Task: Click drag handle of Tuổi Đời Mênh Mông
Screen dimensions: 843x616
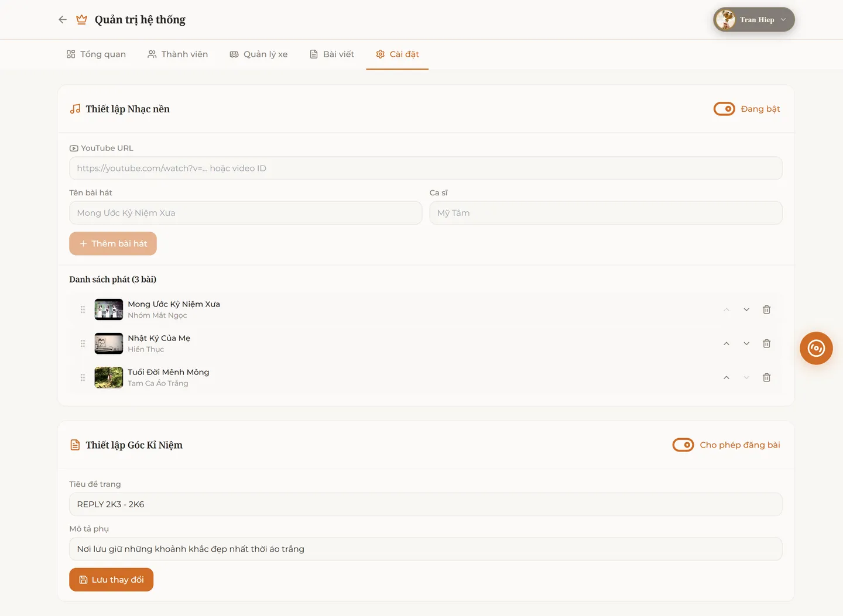Action: tap(83, 377)
